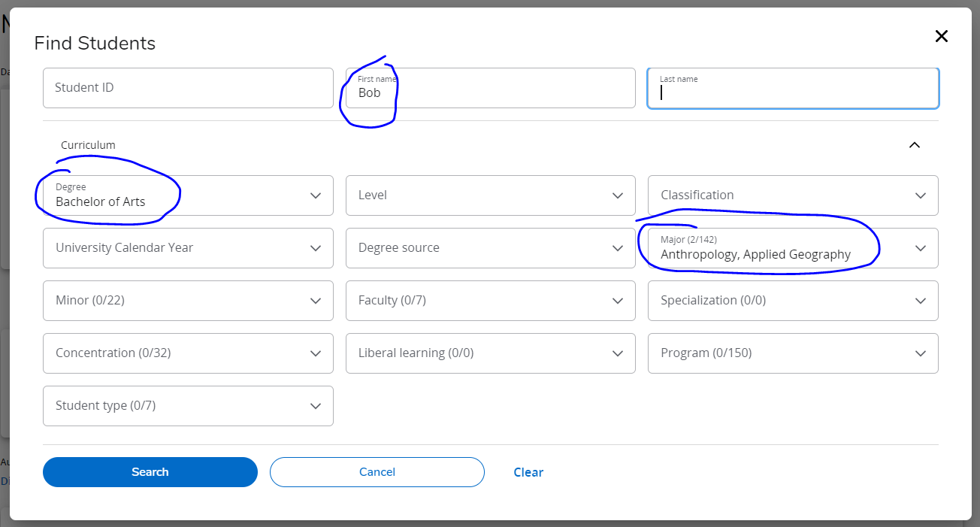The height and width of the screenshot is (527, 980).
Task: Expand the University Calendar Year dropdown
Action: point(188,248)
